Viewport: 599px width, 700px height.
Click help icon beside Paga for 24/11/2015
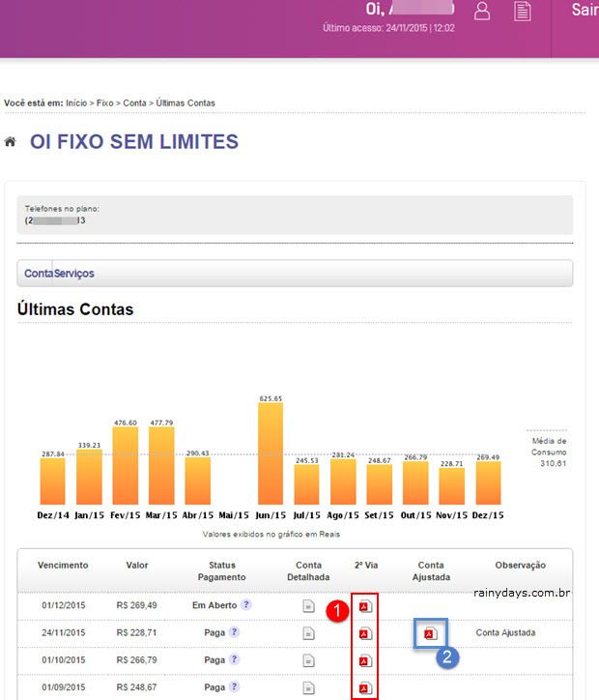[x=234, y=631]
